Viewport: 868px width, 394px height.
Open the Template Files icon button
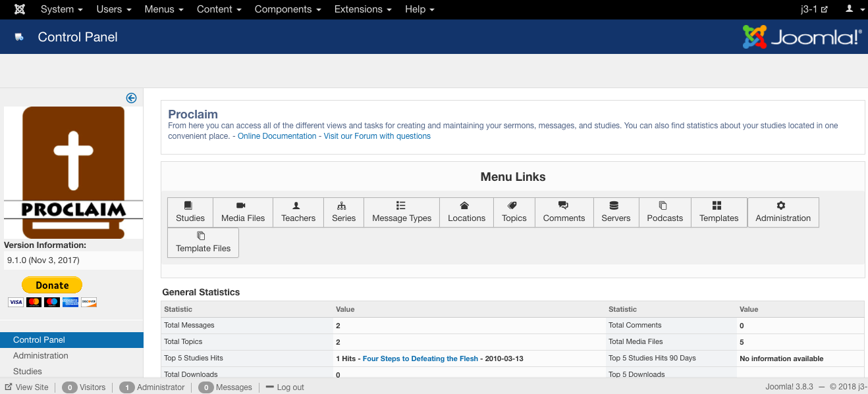pyautogui.click(x=203, y=243)
